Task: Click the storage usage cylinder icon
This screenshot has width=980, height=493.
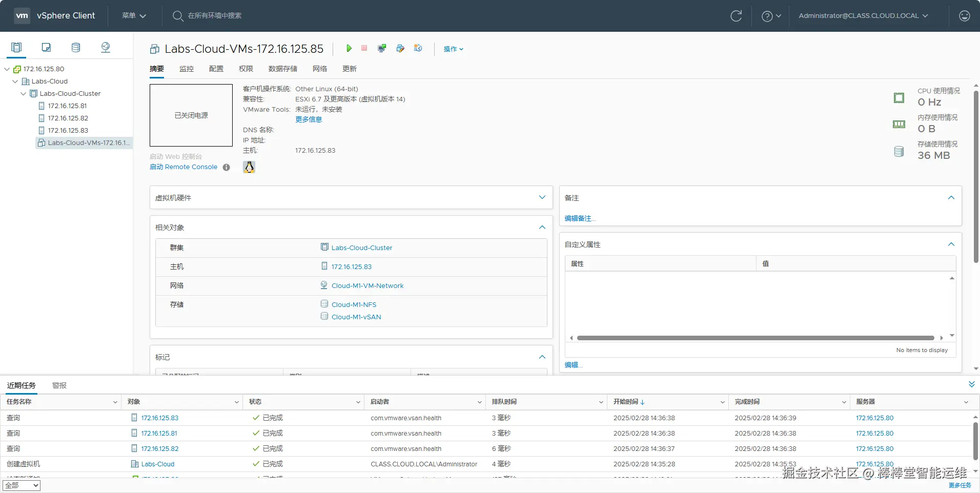Action: coord(899,151)
